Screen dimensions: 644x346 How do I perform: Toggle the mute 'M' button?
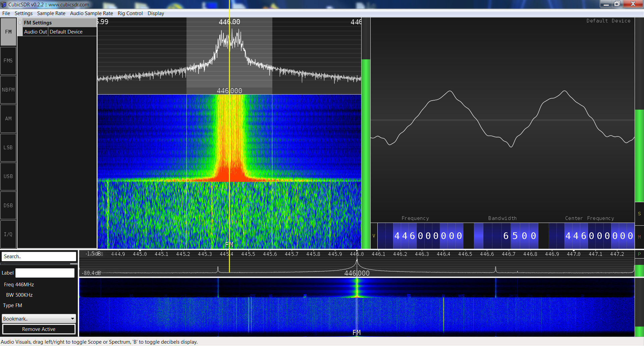tap(639, 237)
